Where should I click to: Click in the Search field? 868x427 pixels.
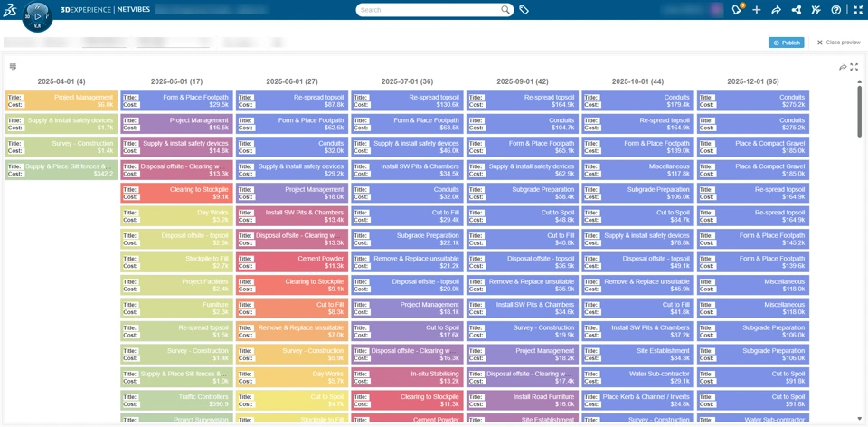click(x=429, y=10)
